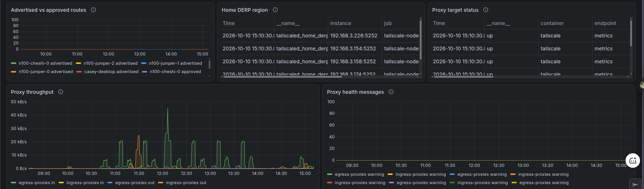Click the collapse arrow-to-bar icon button
Viewport: 644px width, 189px height.
point(635,184)
